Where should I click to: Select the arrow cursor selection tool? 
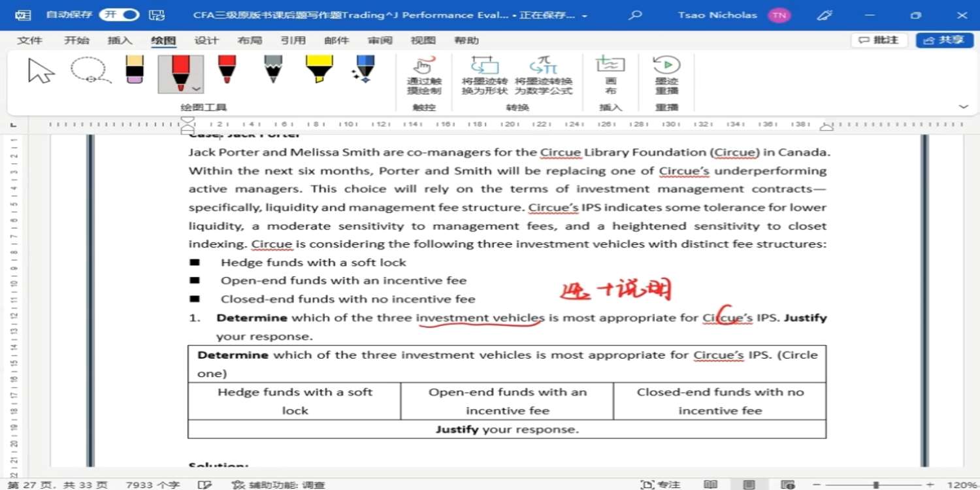(41, 71)
